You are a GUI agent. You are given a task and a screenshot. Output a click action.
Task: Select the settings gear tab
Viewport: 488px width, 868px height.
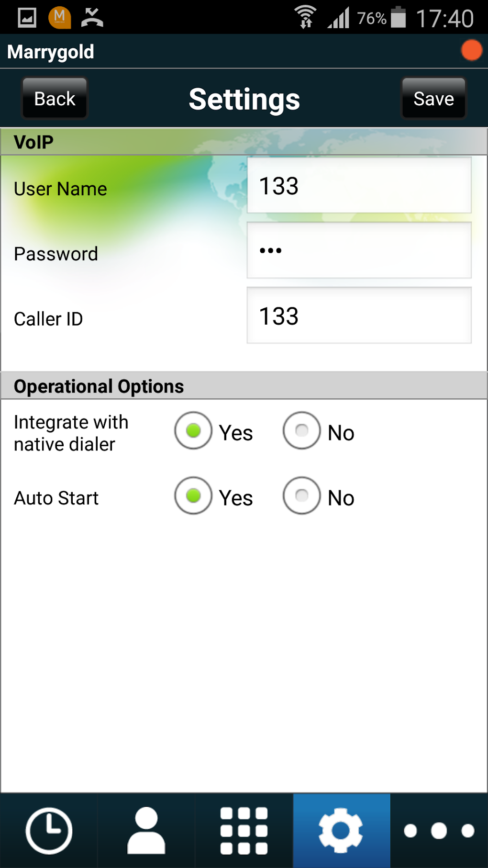(x=341, y=831)
